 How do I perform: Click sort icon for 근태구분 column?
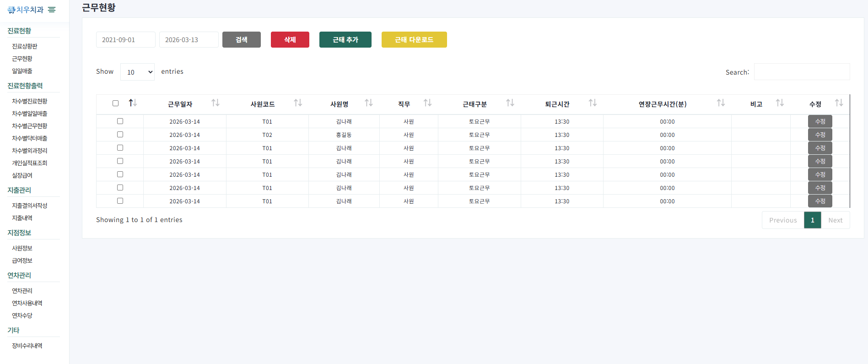(510, 103)
